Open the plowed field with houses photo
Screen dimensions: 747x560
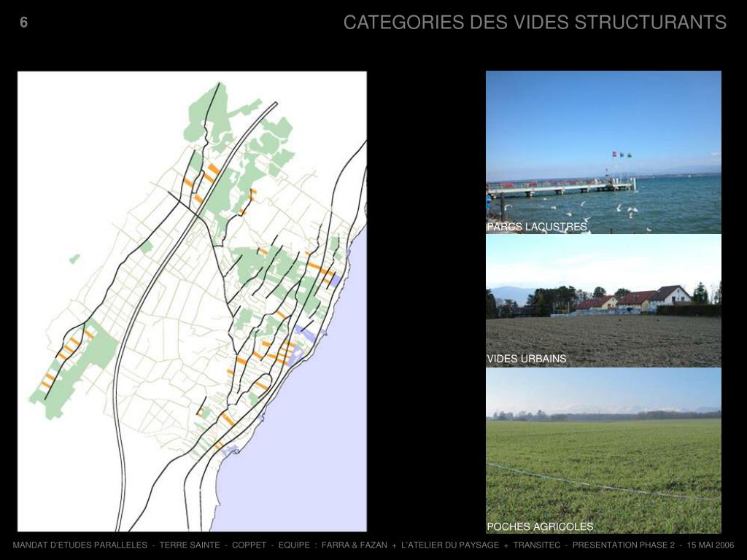pos(603,300)
